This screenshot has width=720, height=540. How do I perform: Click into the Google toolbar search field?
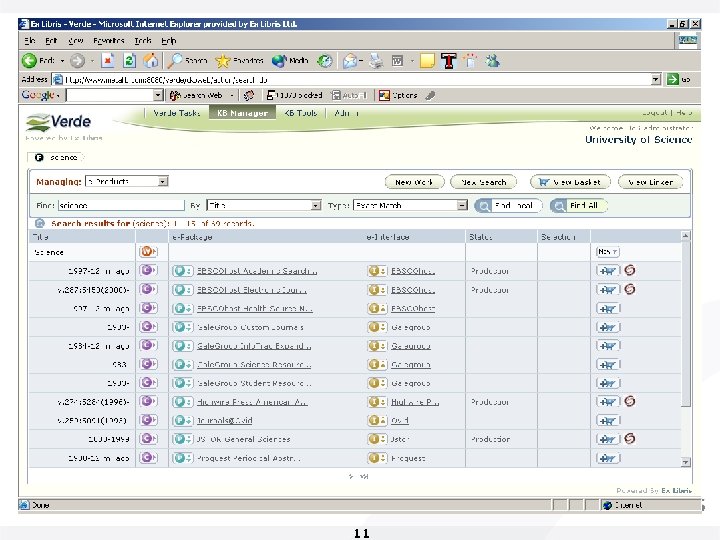(x=110, y=95)
